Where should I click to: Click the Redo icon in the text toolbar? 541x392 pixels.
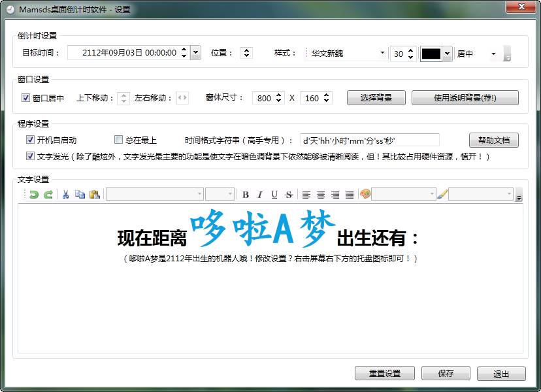click(x=48, y=194)
